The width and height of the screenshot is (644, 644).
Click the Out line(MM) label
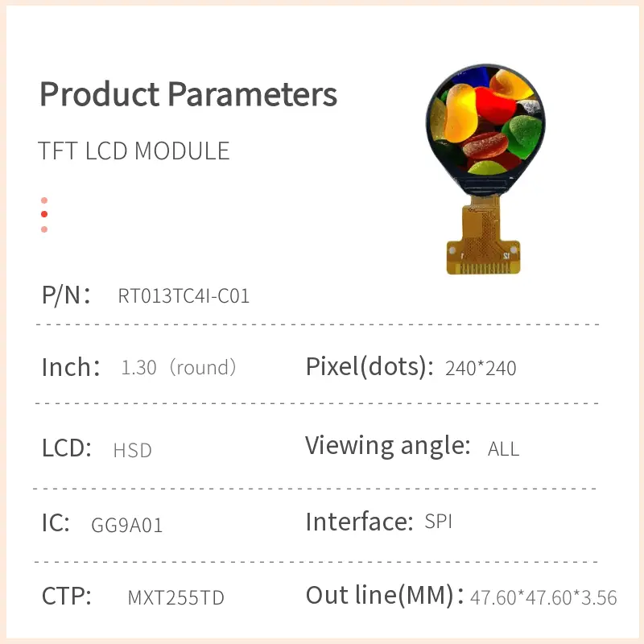(384, 597)
